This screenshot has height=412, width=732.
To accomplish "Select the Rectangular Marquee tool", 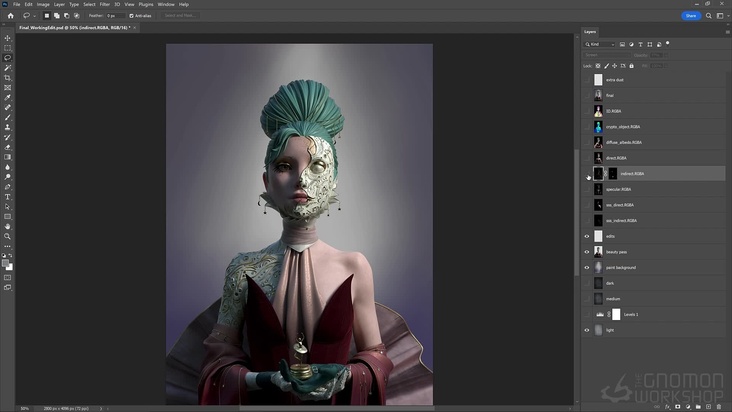I will 7,48.
